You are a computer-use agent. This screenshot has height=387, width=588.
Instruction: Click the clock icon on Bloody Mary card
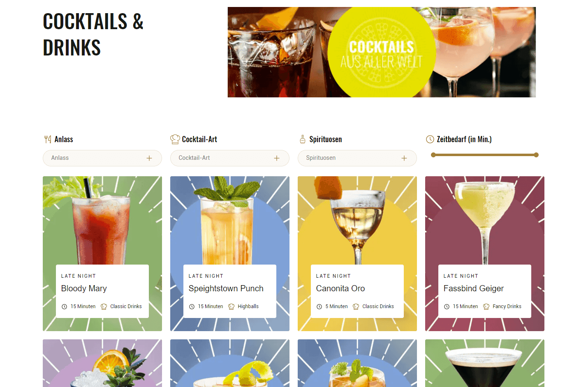pos(64,306)
